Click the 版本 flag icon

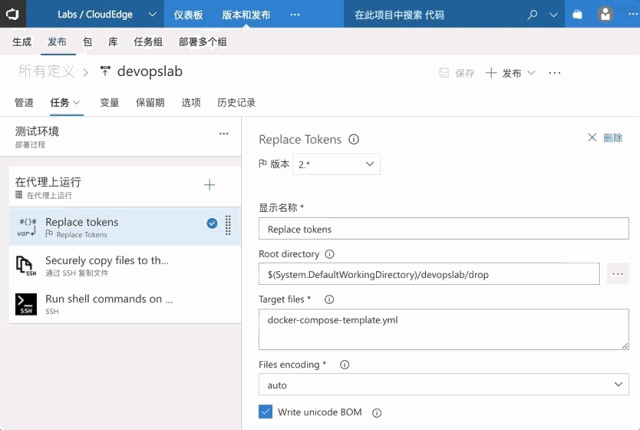[x=263, y=164]
